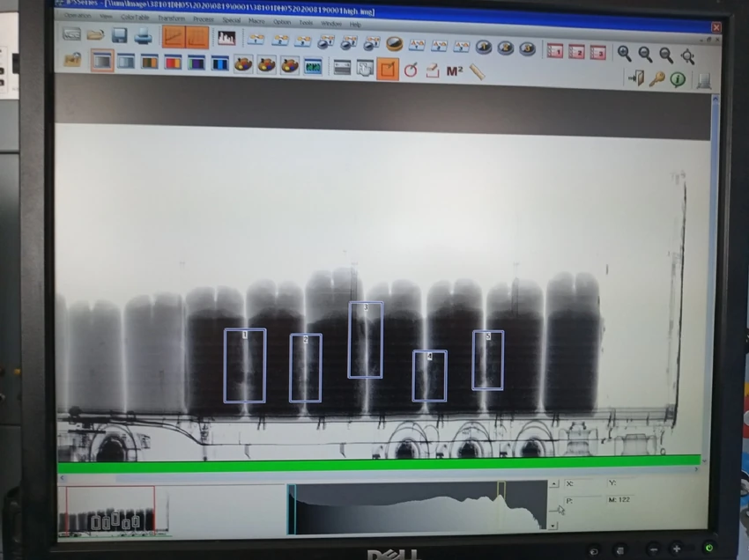Screen dimensions: 749x560
Task: Open an image file with the folder icon
Action: pyautogui.click(x=95, y=35)
